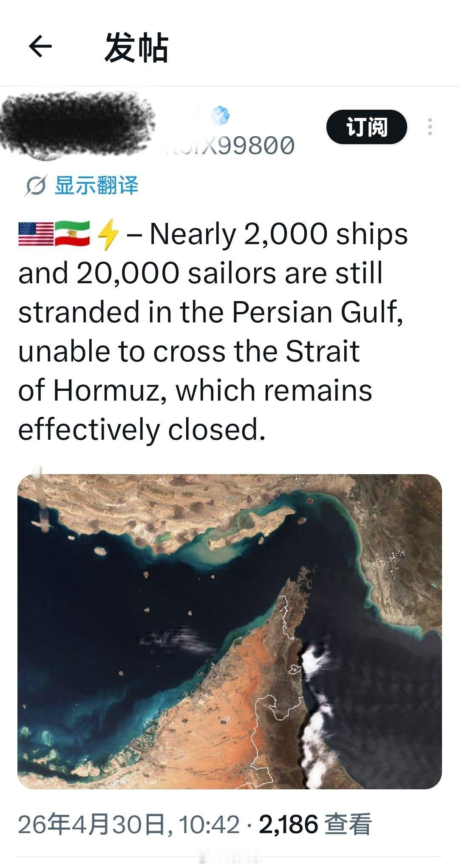Screen dimensions: 459x868
Task: Open the profile handle ending X99800
Action: tap(238, 145)
